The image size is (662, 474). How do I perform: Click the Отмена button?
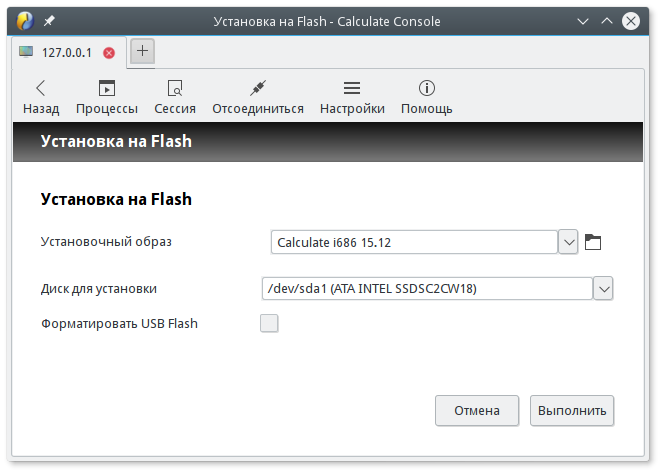coord(477,410)
